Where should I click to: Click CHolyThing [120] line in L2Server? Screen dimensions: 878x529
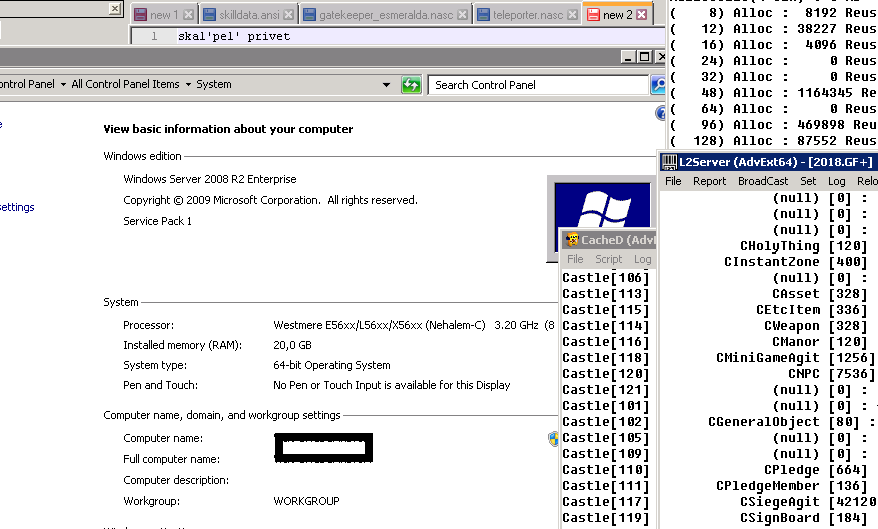[804, 246]
